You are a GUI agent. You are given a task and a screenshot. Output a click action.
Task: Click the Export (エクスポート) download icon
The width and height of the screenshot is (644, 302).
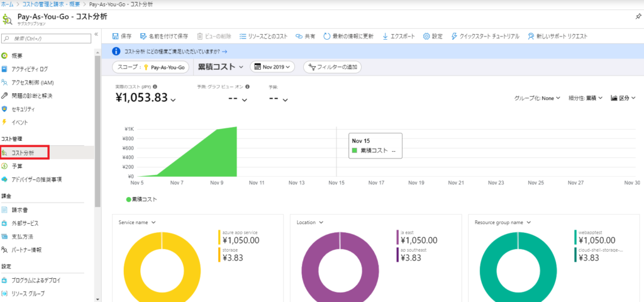pos(386,36)
